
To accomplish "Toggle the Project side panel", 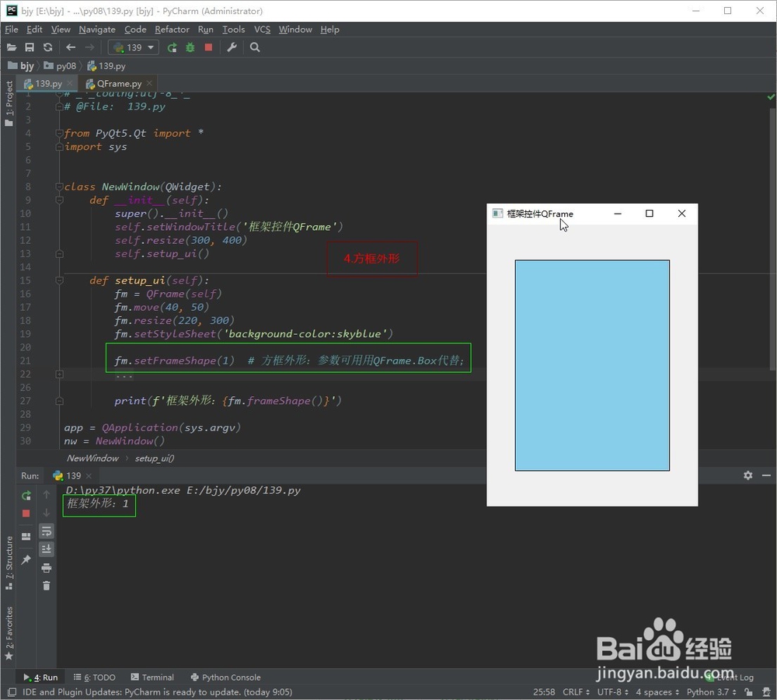I will point(9,103).
